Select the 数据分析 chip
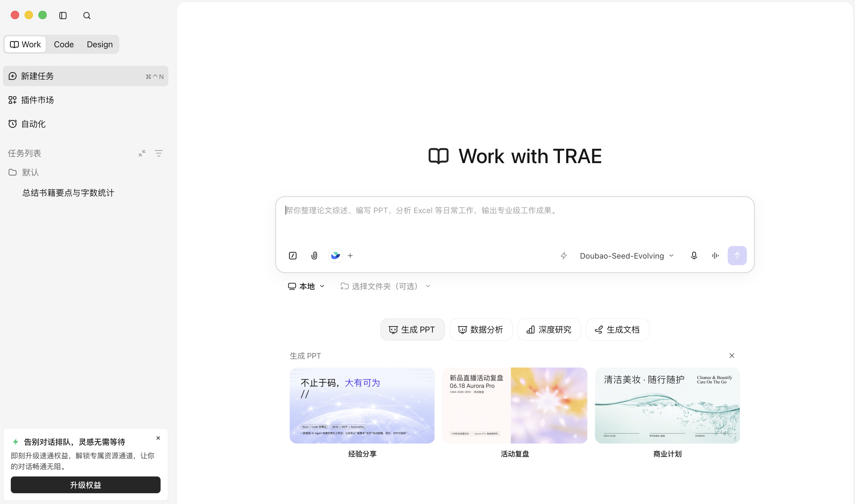This screenshot has width=855, height=504. pyautogui.click(x=481, y=330)
